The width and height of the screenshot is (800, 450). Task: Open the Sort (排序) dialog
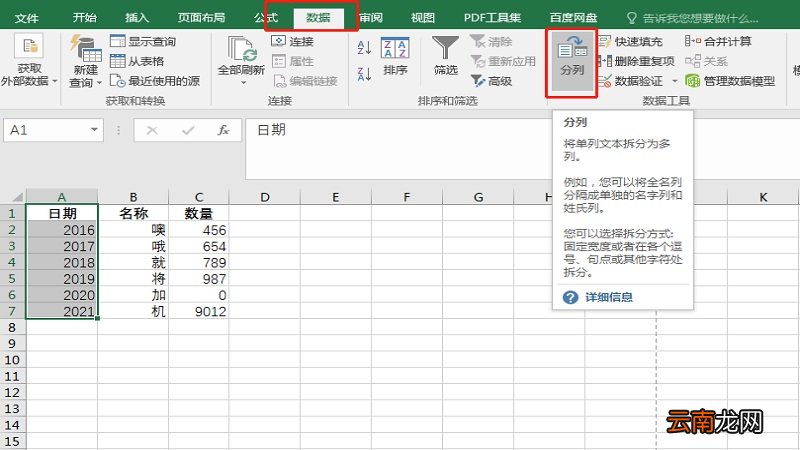click(x=395, y=56)
